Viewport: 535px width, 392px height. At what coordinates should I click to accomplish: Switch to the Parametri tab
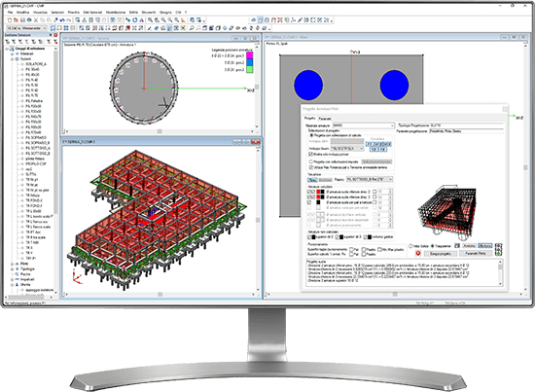click(x=325, y=119)
